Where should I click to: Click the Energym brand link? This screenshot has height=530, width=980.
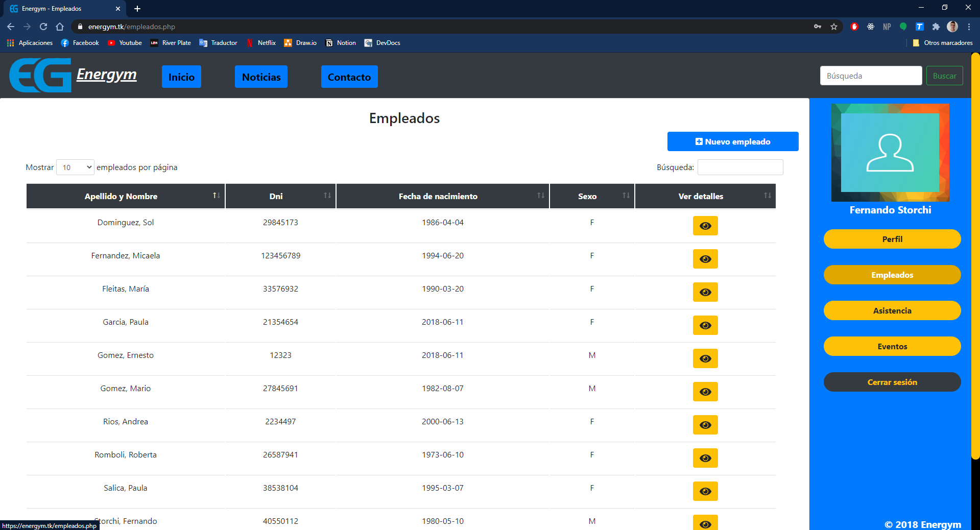107,75
